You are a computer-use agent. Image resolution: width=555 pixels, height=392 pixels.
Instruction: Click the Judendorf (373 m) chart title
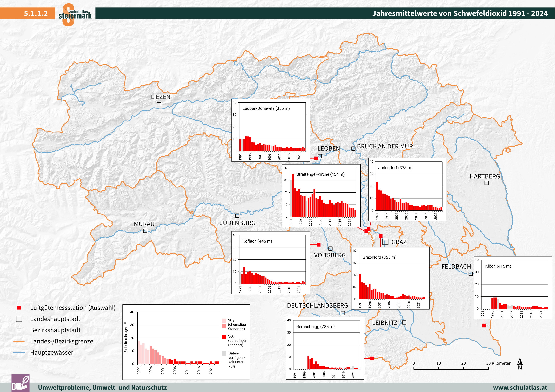[x=395, y=168]
